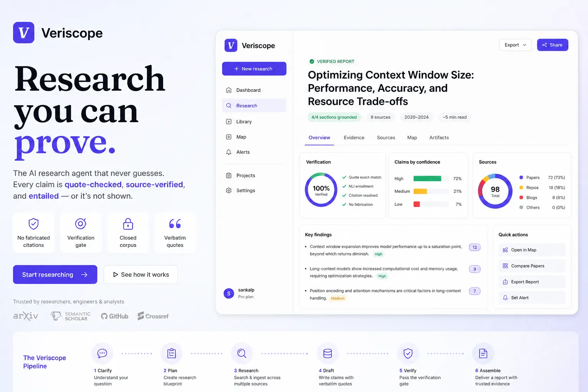Viewport: 588px width, 392px height.
Task: Select Research in the sidebar
Action: point(254,106)
